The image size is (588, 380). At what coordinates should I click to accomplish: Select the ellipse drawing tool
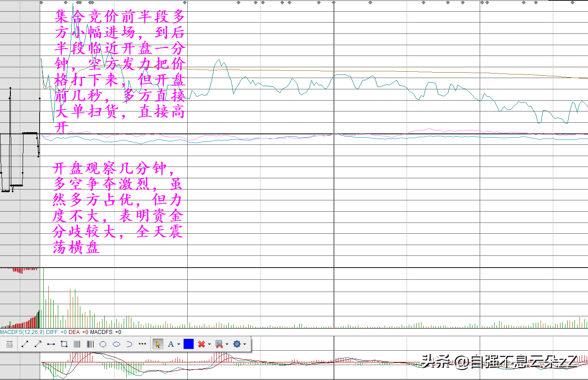tap(116, 344)
